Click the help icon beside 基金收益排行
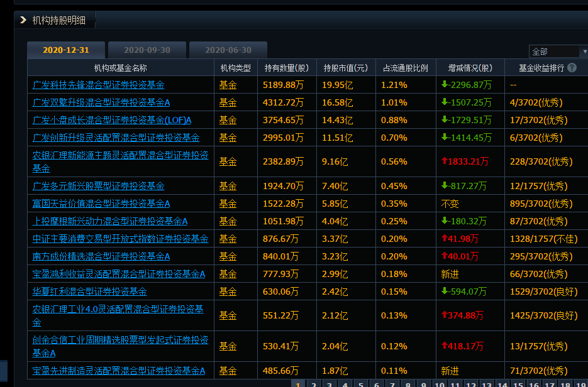Screen dimensions: 588x387 click(x=572, y=67)
